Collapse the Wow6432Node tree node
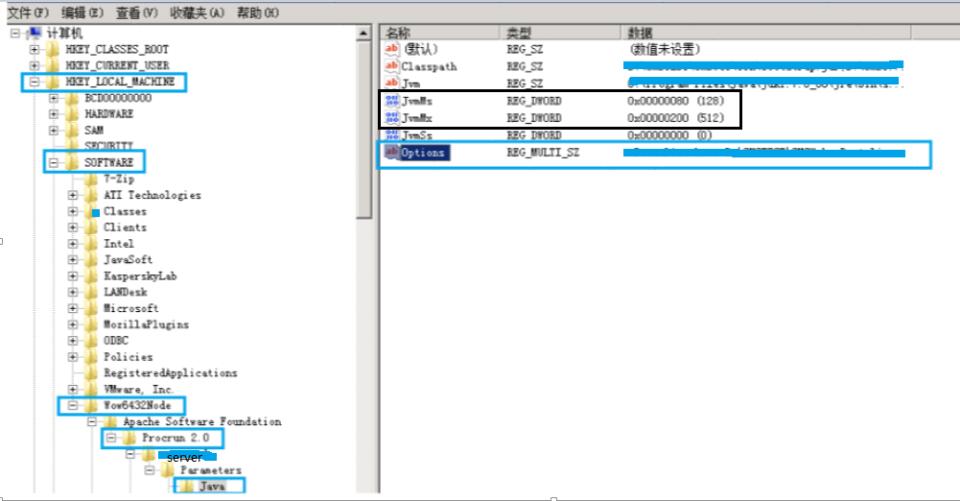 [x=73, y=405]
